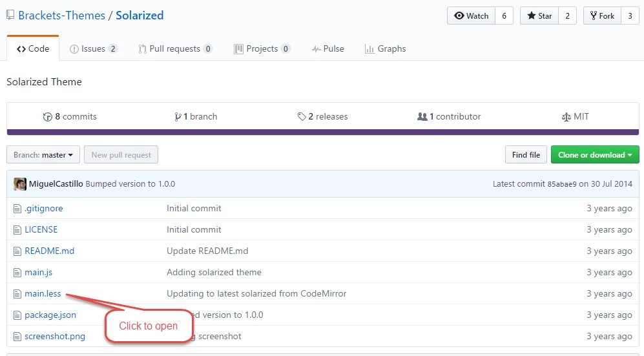Viewport: 644px width, 356px height.
Task: Open Updating to latest solarized from CodeMirror commit
Action: click(x=256, y=293)
